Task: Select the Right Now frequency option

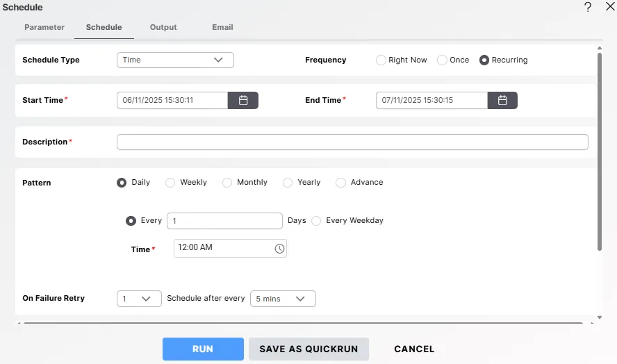Action: point(381,60)
